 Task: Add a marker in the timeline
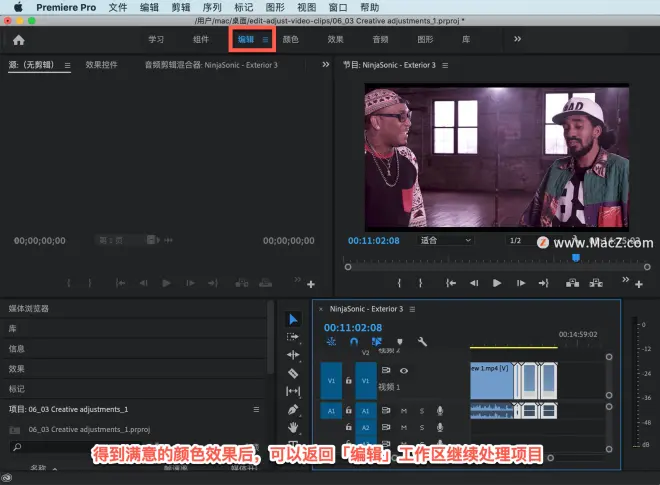pos(400,341)
